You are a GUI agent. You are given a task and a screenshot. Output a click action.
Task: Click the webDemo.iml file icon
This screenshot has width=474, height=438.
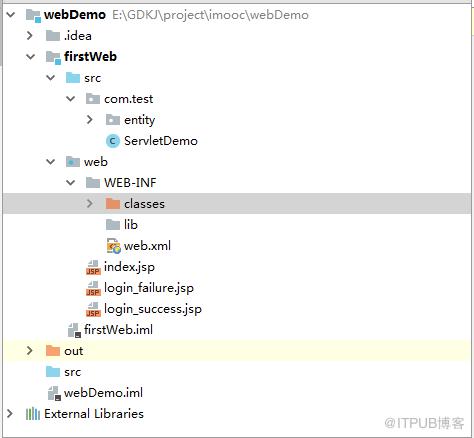(54, 393)
